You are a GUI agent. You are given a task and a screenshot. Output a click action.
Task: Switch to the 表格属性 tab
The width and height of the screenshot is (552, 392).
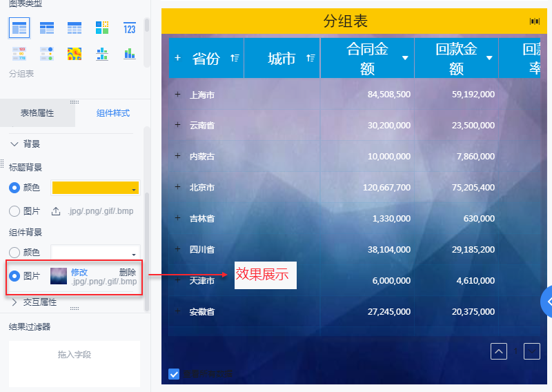37,113
